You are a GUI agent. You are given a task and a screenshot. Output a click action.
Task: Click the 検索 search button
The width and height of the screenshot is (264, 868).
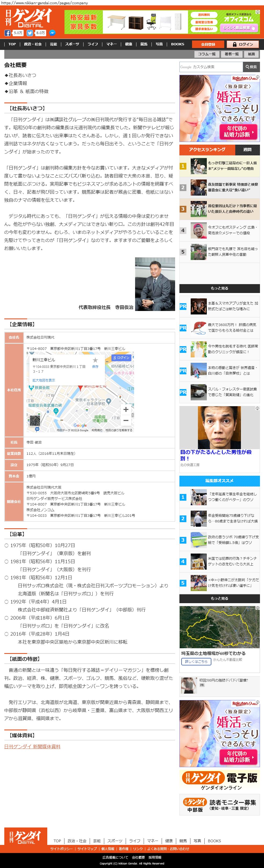click(x=251, y=67)
